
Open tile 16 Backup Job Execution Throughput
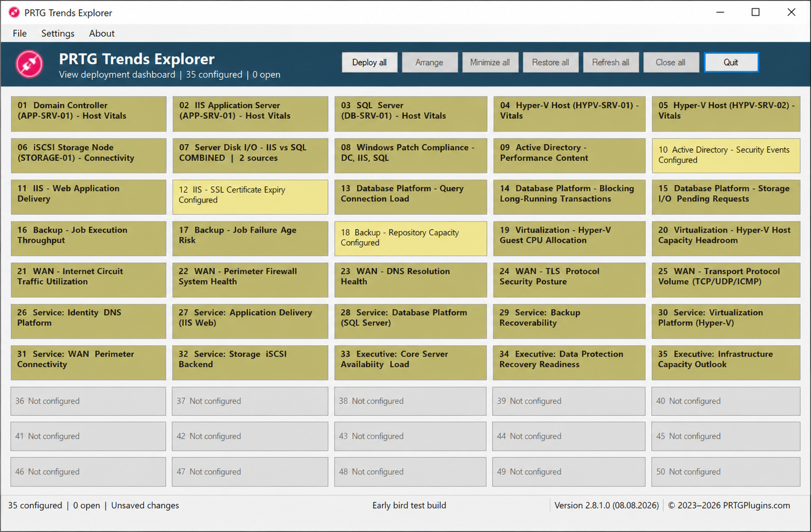coord(89,238)
